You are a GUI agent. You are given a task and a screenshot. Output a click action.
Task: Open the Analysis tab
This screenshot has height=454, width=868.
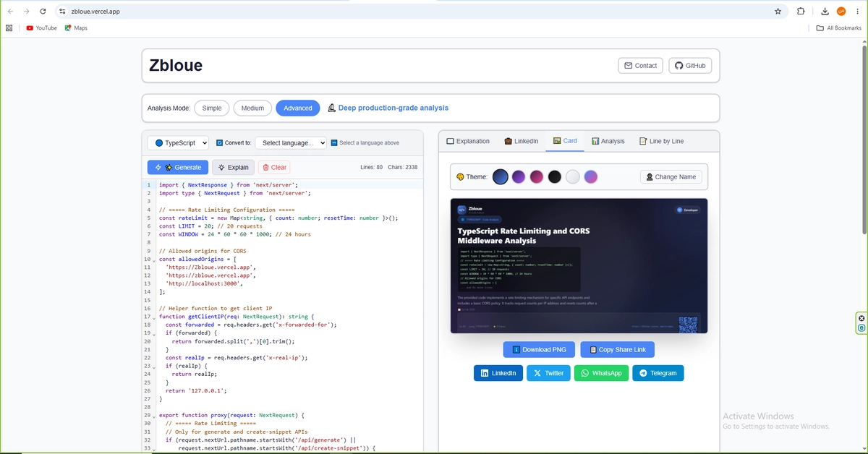pos(608,141)
